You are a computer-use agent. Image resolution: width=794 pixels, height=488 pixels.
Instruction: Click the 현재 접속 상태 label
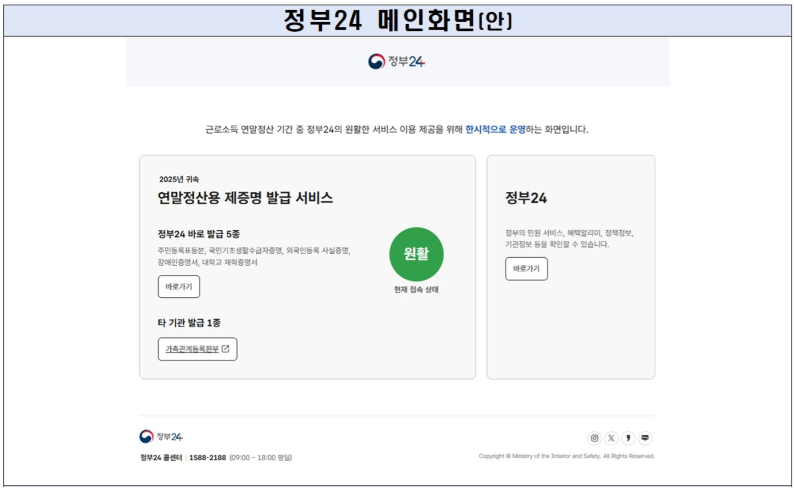416,290
